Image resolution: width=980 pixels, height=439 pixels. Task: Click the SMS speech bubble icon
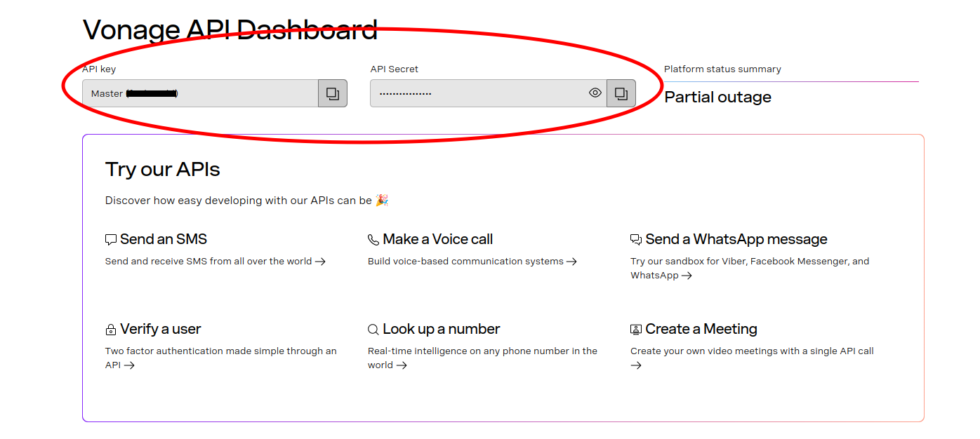click(x=111, y=240)
